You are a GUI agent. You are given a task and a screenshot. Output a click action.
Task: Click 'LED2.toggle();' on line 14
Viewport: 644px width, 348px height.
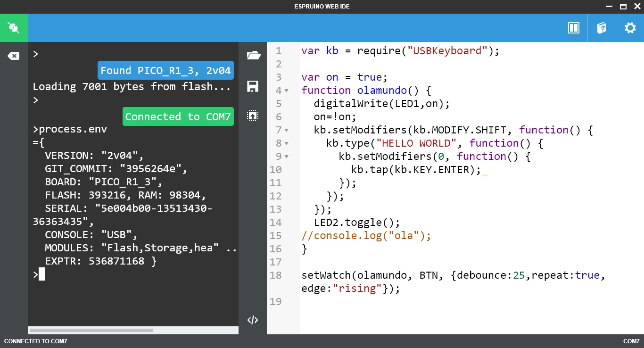tap(357, 223)
